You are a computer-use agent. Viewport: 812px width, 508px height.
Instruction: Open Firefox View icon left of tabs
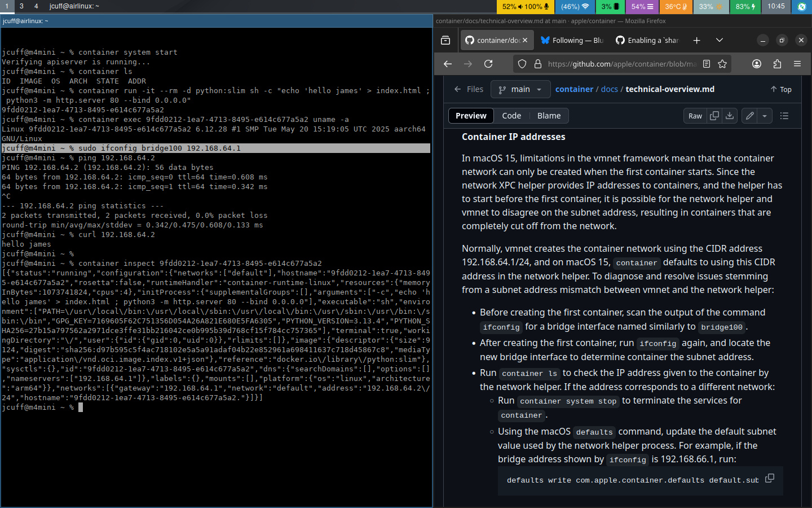[x=445, y=40]
